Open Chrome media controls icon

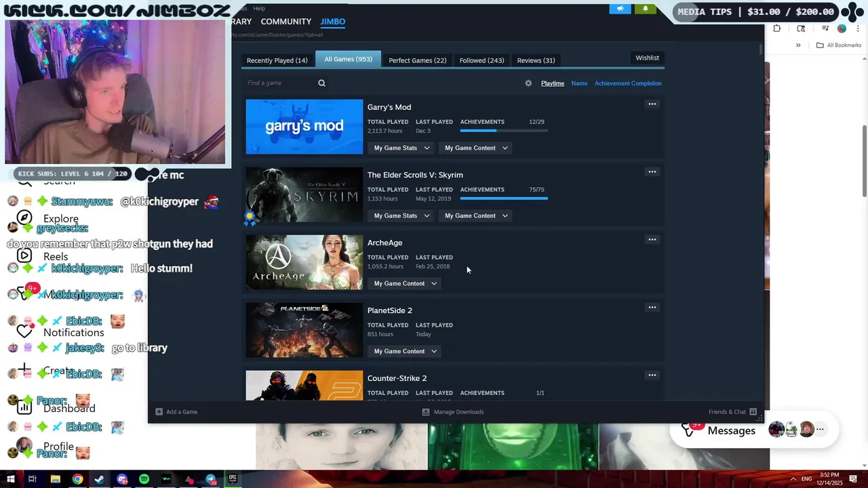click(825, 28)
